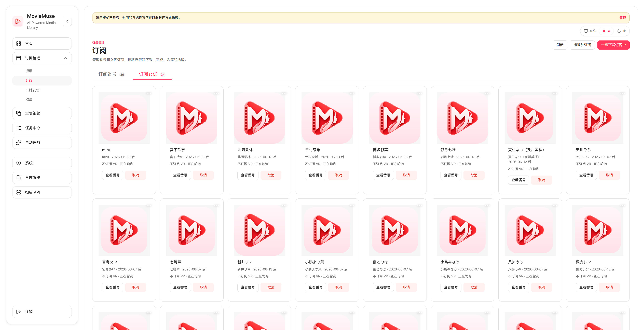Open 首页 home in the sidebar
The height and width of the screenshot is (330, 644).
point(42,44)
